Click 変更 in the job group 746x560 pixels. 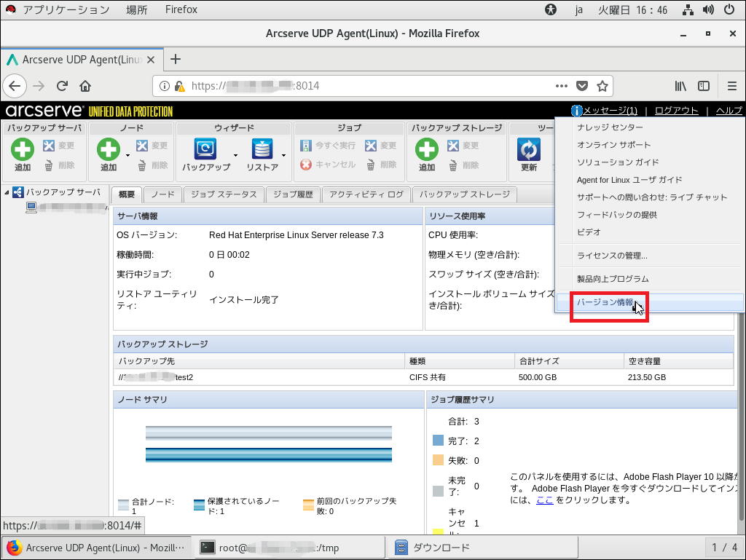(x=380, y=146)
